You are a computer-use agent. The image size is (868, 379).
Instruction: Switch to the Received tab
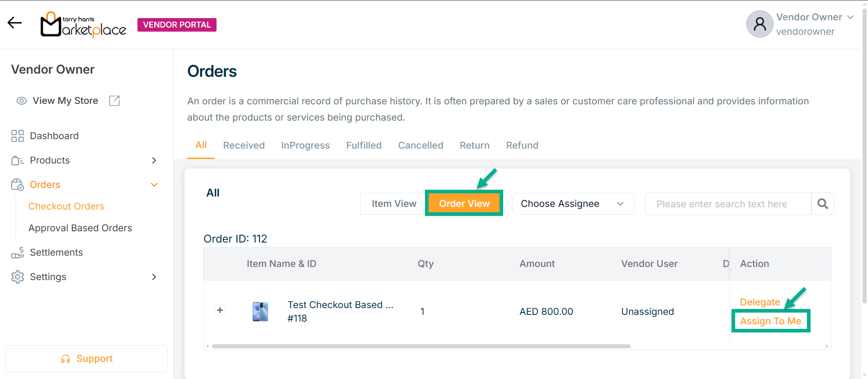pyautogui.click(x=244, y=145)
